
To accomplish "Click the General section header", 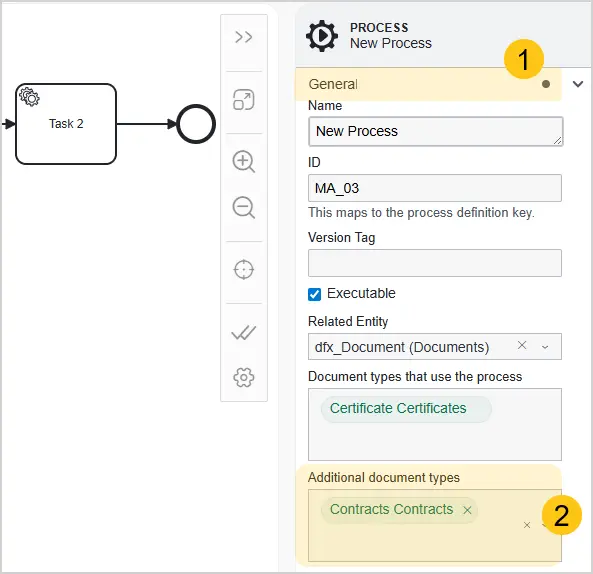I will tap(428, 84).
